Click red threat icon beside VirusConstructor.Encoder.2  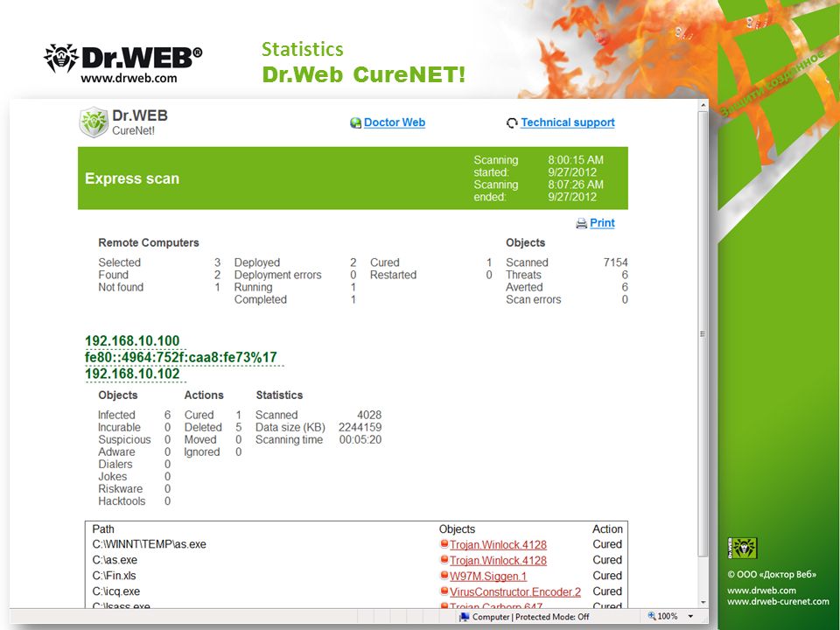(x=444, y=591)
